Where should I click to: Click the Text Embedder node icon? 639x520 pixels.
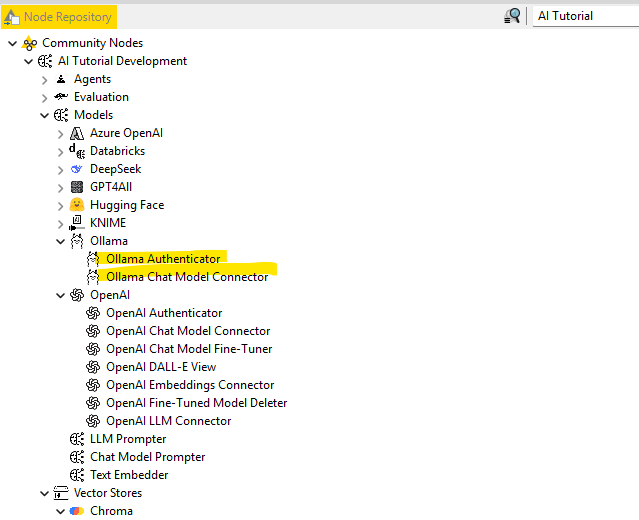77,475
